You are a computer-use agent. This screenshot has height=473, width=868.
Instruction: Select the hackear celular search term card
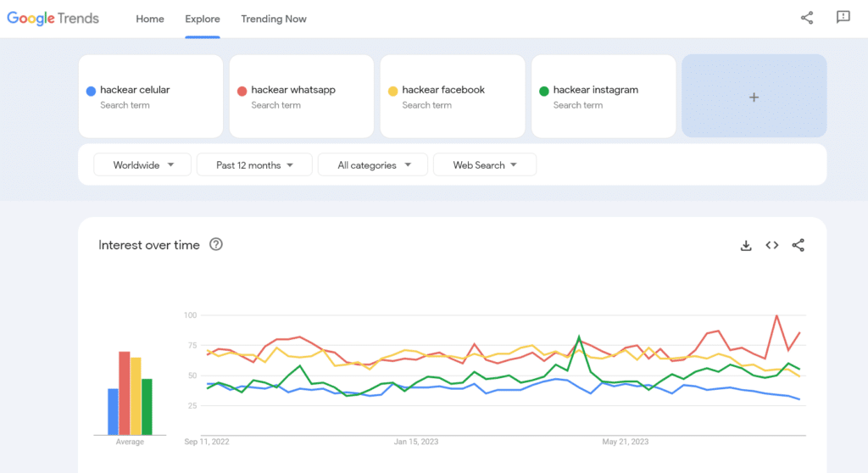[x=151, y=96]
